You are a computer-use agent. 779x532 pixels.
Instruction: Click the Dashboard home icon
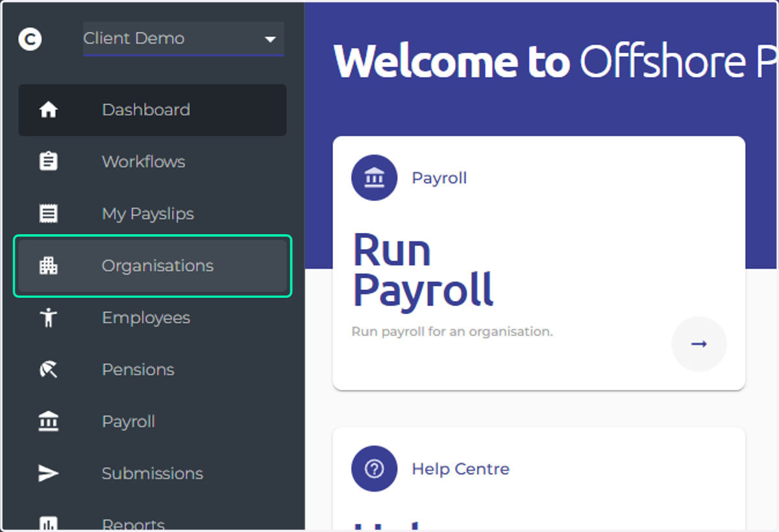click(49, 110)
